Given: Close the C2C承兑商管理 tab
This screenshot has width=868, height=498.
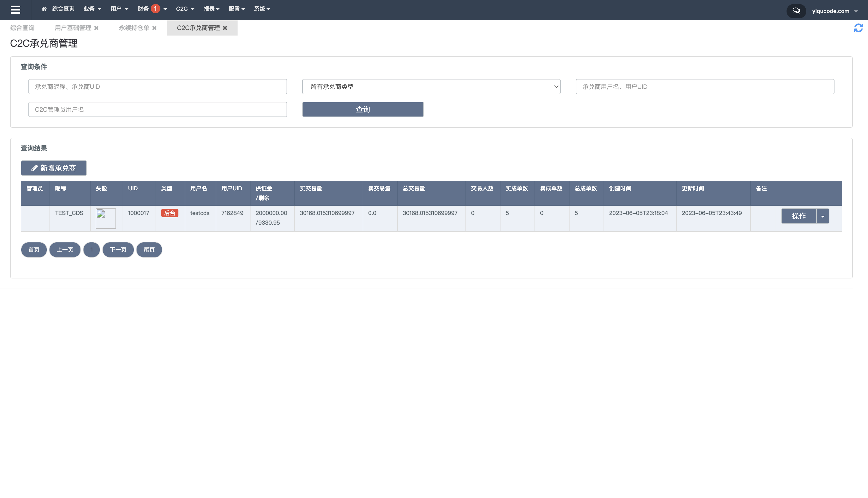Looking at the screenshot, I should [225, 28].
